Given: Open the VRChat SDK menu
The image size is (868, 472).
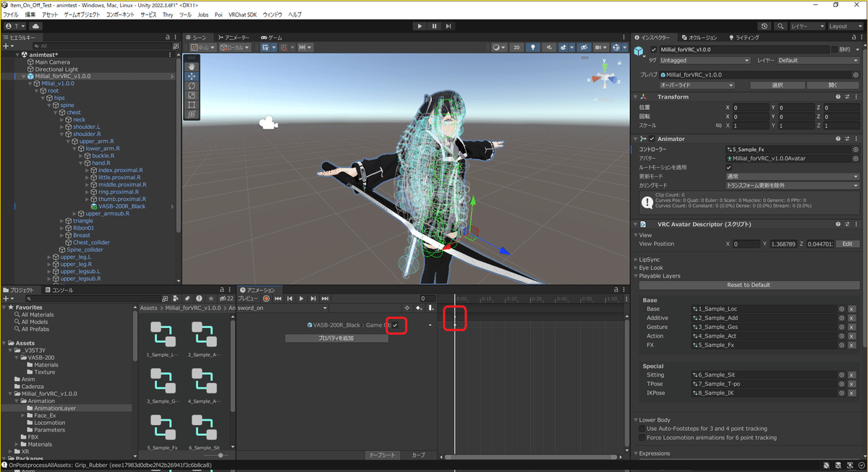Looking at the screenshot, I should [242, 14].
